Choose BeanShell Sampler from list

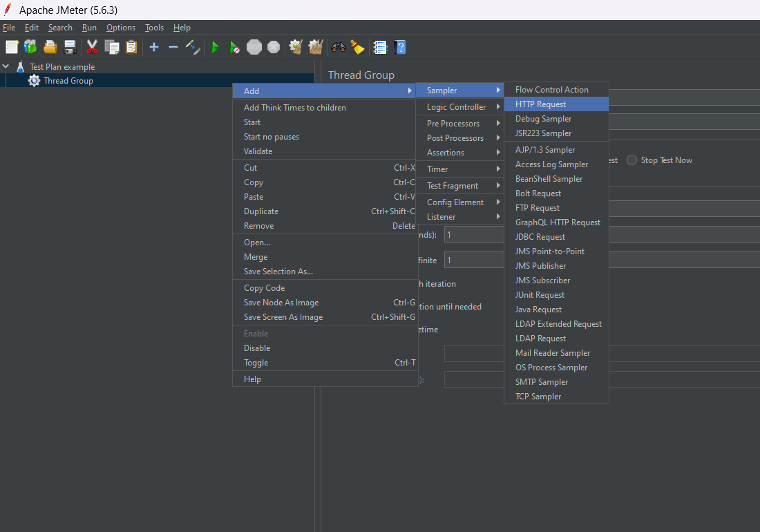556,178
